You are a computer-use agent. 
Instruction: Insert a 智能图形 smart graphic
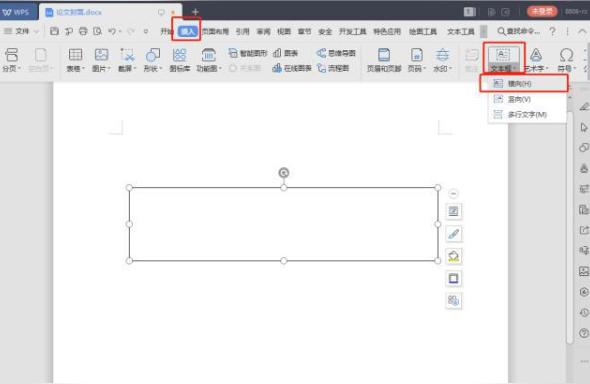click(x=248, y=53)
